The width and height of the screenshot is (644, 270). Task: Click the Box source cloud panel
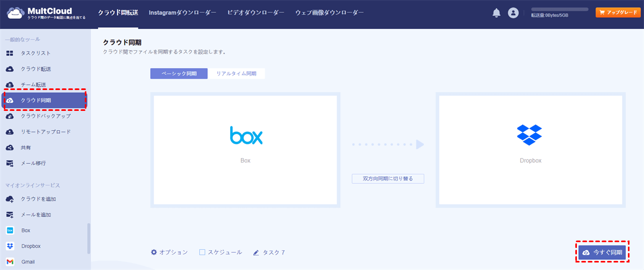[x=245, y=149]
